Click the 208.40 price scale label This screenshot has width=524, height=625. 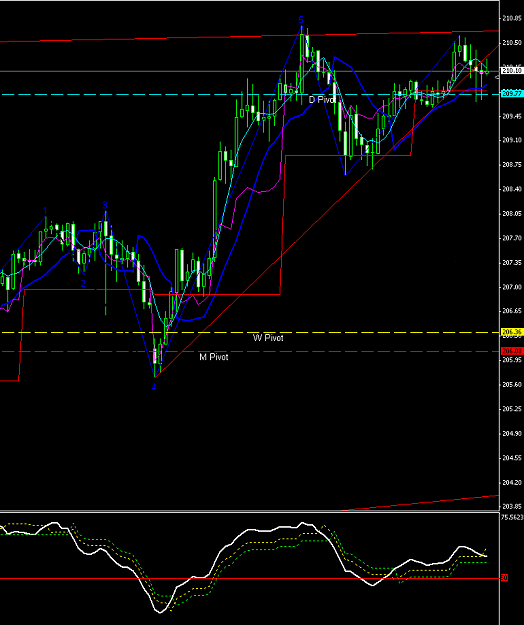512,189
